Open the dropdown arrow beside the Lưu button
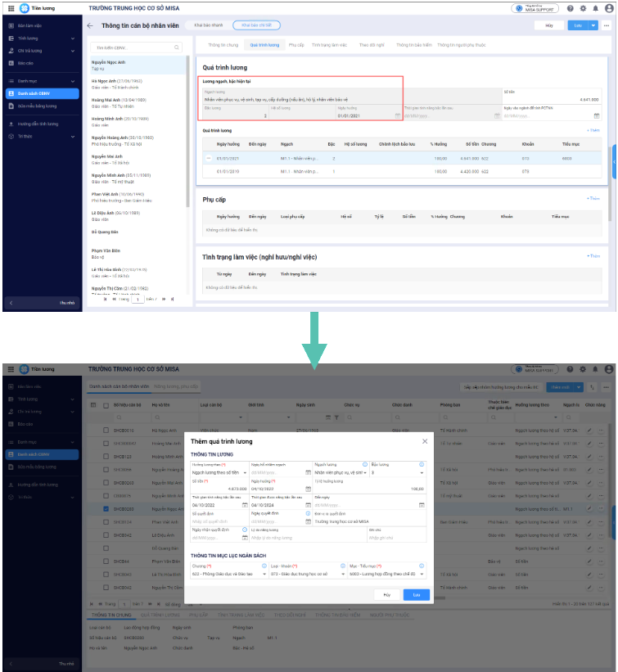The image size is (618, 672). click(x=593, y=25)
